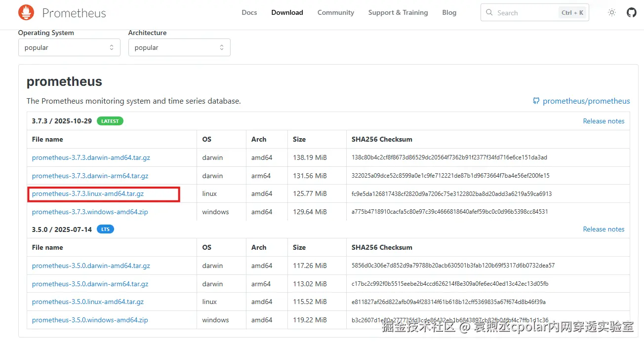Focus the Search input field
The image size is (644, 344).
[535, 12]
